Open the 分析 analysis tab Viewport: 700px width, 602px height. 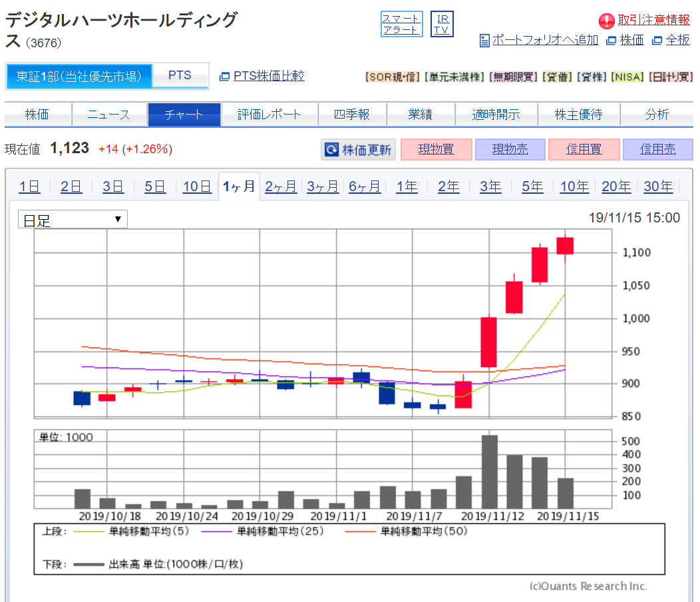point(657,115)
